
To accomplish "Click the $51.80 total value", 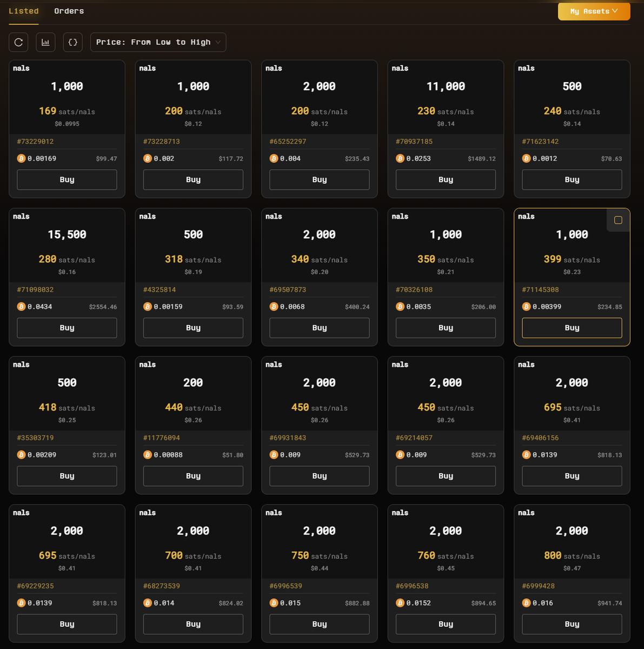I will pos(233,455).
